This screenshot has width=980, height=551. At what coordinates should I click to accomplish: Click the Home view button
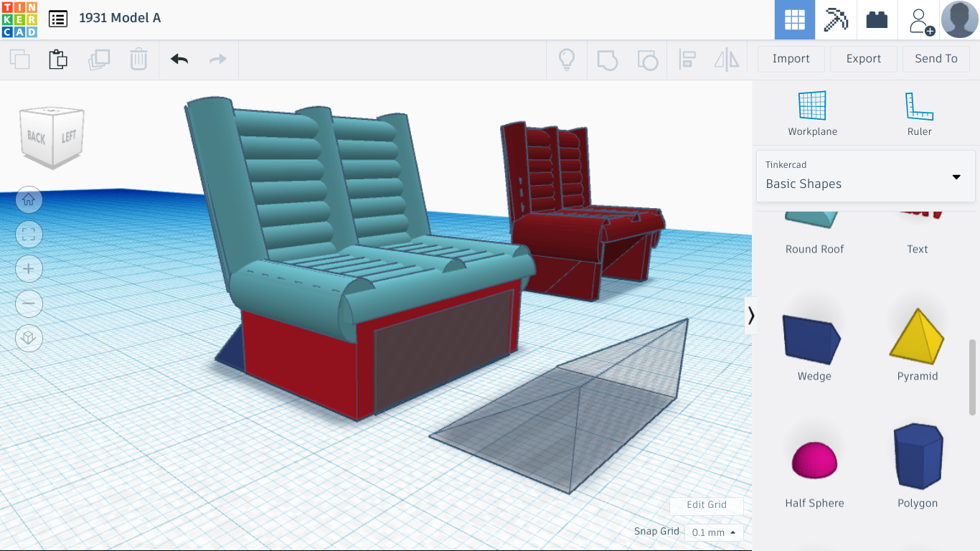point(29,200)
